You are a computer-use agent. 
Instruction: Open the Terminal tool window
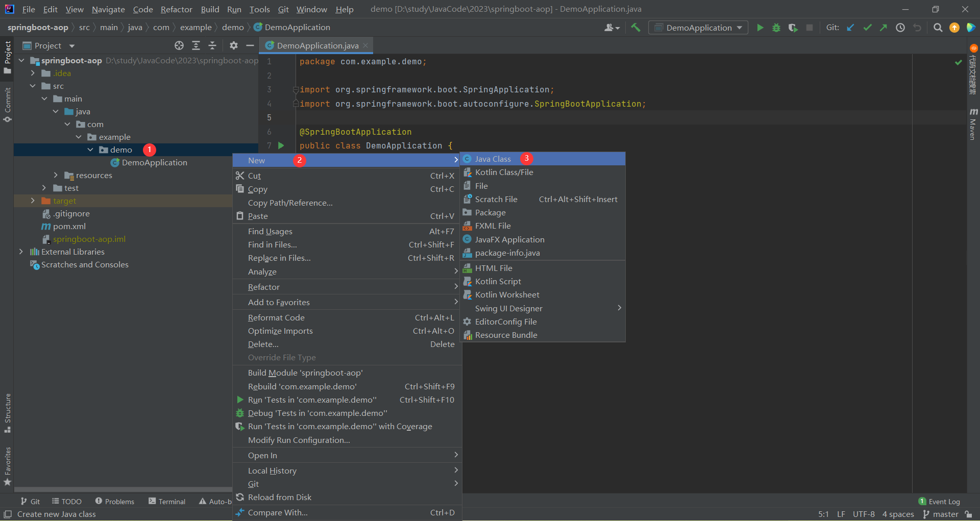click(x=167, y=502)
